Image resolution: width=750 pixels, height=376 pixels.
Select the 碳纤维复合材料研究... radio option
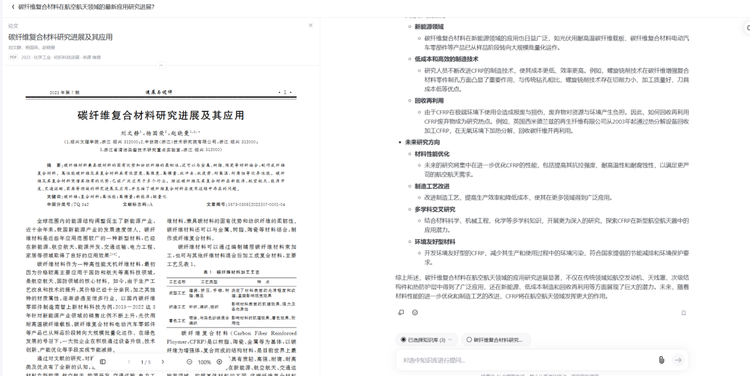(469, 340)
